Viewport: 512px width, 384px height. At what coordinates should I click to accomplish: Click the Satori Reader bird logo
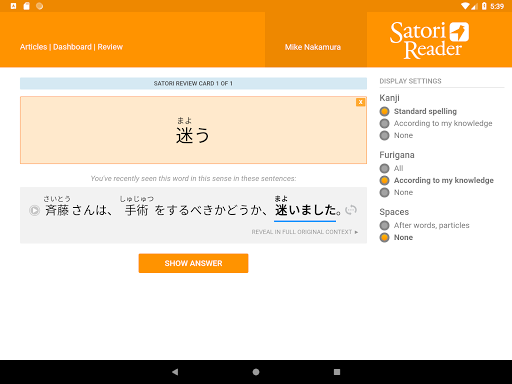click(x=459, y=32)
